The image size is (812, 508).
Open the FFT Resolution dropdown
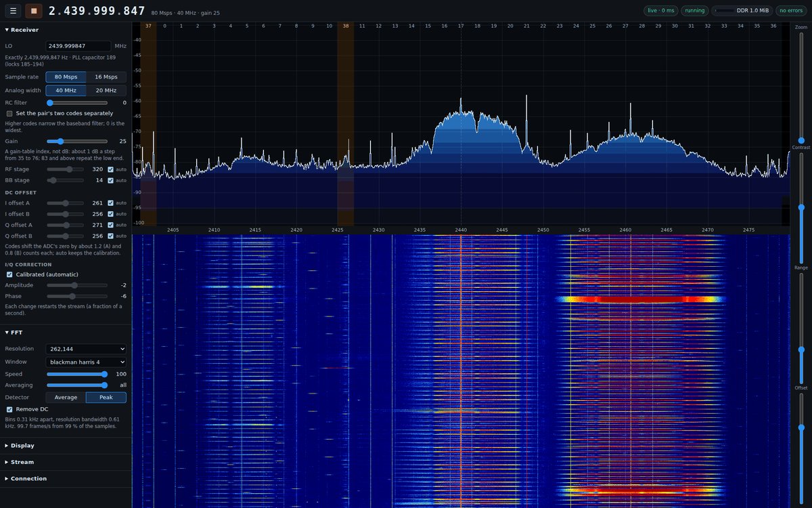86,349
